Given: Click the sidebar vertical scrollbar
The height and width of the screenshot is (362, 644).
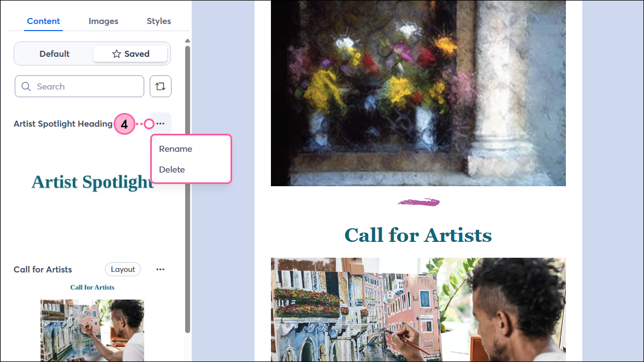Looking at the screenshot, I should tap(188, 189).
